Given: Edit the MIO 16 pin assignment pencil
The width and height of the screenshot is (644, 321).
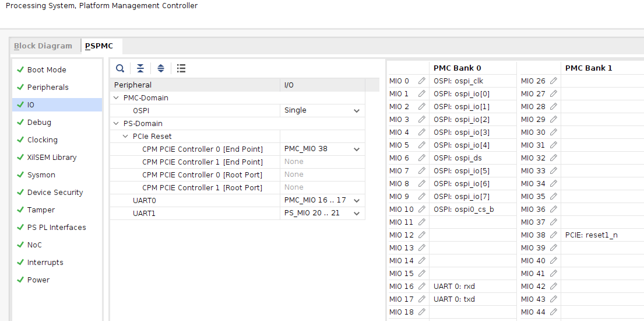Looking at the screenshot, I should [x=421, y=287].
